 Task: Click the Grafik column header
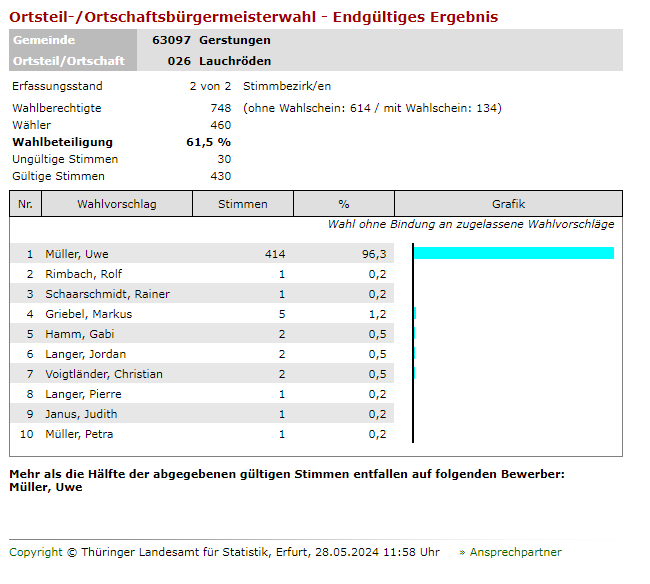pyautogui.click(x=508, y=204)
